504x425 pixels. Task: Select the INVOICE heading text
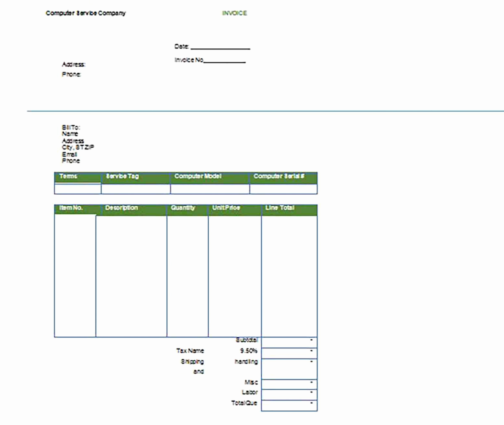pyautogui.click(x=234, y=13)
